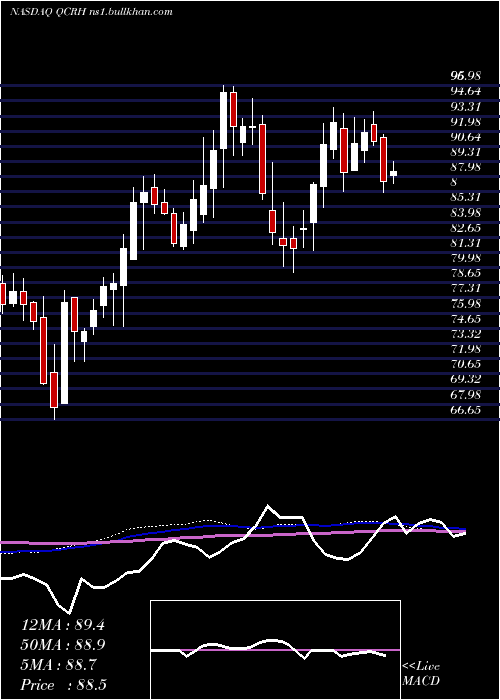Select the 66.65 price axis label

tap(466, 410)
